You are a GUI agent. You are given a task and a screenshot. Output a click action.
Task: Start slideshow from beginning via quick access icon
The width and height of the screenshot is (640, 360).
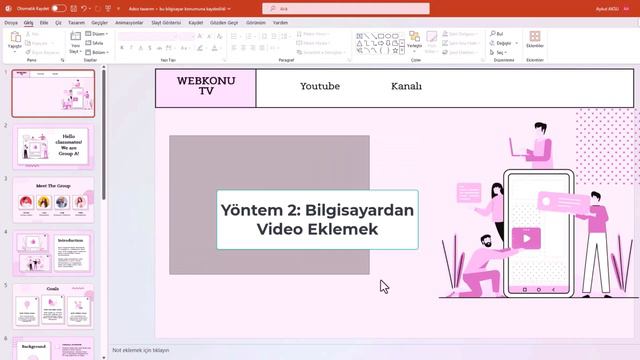[108, 8]
